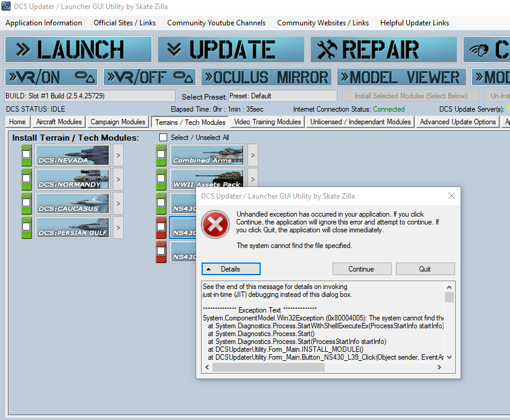Image resolution: width=510 pixels, height=420 pixels.
Task: Run the REPAIR function
Action: [x=384, y=49]
